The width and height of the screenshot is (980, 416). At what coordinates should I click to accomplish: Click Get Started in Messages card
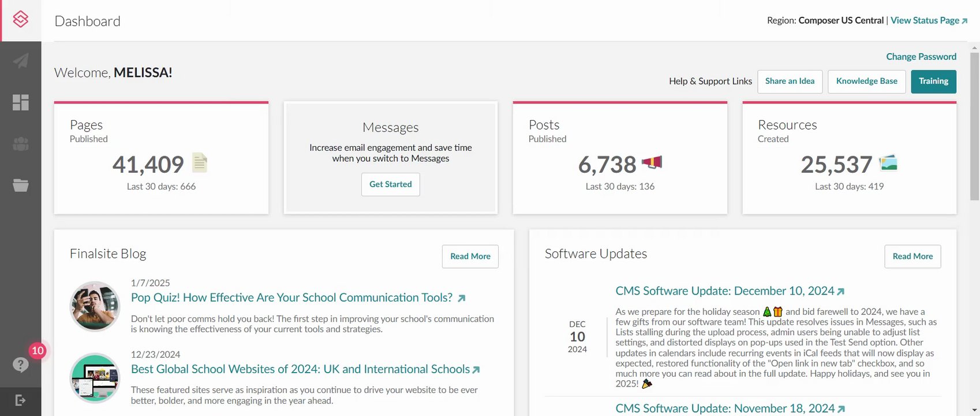pyautogui.click(x=390, y=184)
